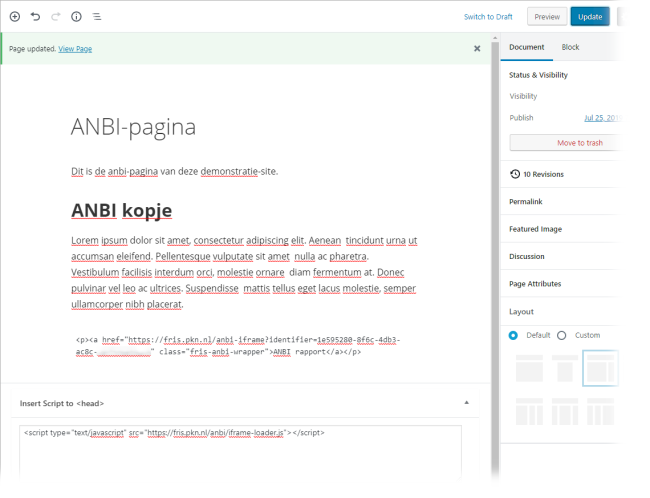
Task: Click the Redo arrow icon
Action: click(56, 17)
